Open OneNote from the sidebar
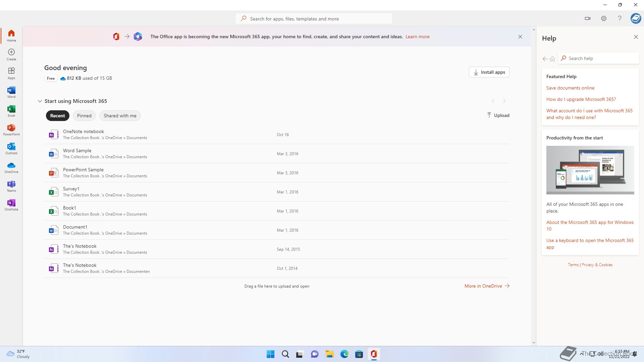Viewport: 644px width, 362px height. tap(11, 205)
